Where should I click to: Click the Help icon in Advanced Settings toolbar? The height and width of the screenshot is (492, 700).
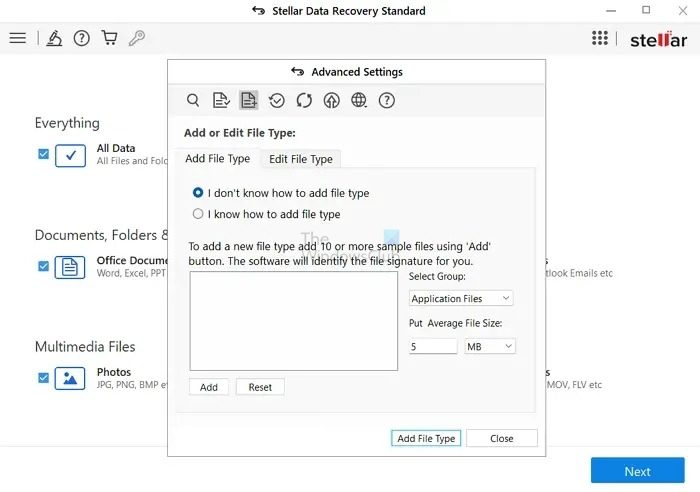(387, 100)
